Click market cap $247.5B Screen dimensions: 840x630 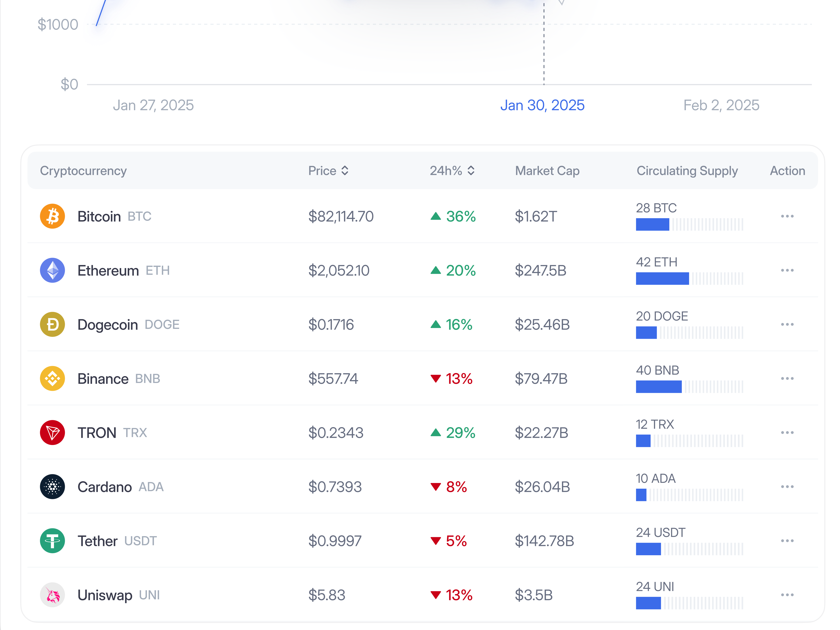541,270
